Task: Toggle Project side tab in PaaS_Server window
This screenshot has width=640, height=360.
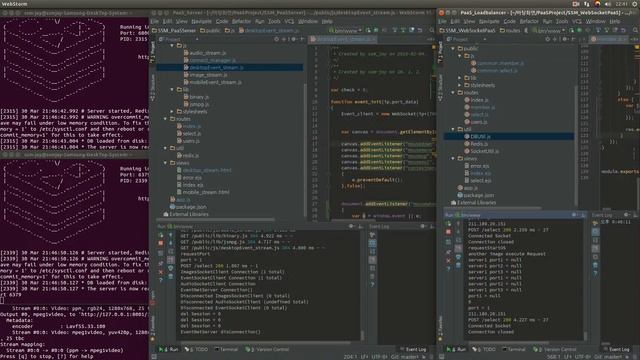Action: (153, 52)
